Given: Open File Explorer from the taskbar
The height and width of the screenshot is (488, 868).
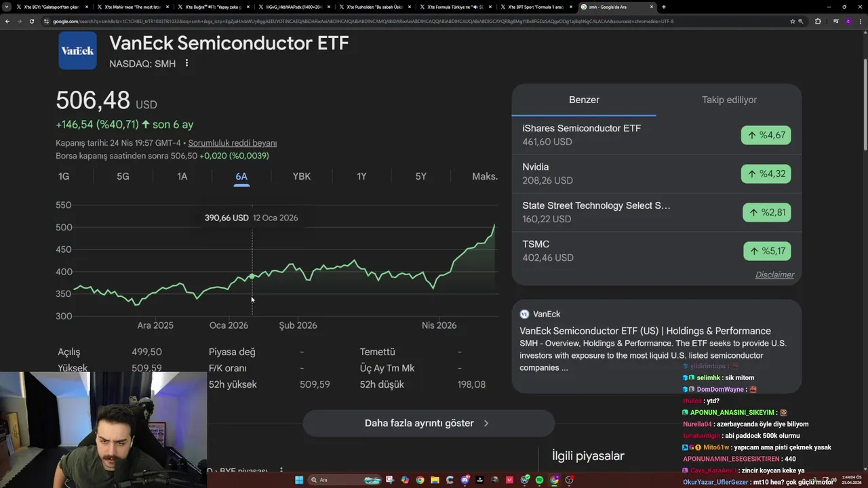Looking at the screenshot, I should coord(435,480).
